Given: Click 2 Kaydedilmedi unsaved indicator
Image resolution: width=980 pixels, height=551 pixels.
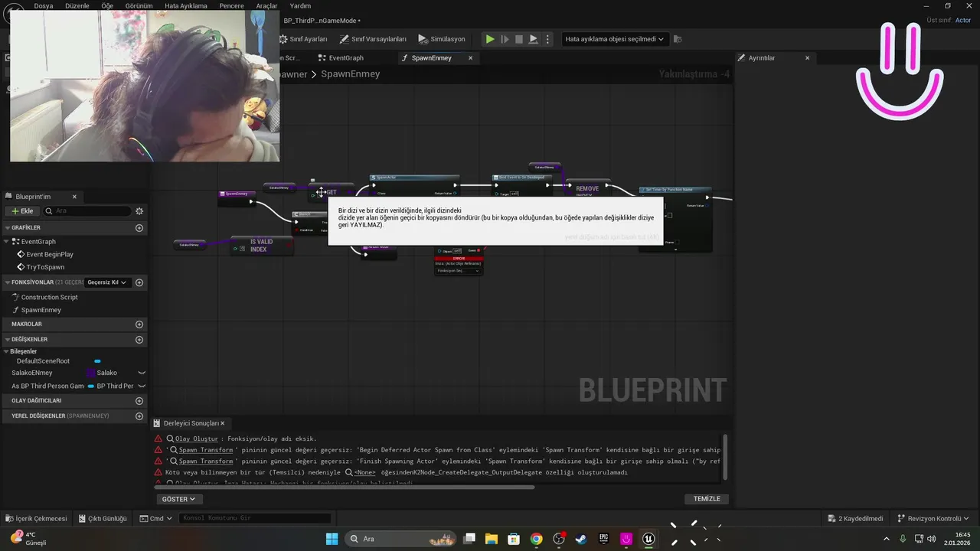Looking at the screenshot, I should click(855, 519).
